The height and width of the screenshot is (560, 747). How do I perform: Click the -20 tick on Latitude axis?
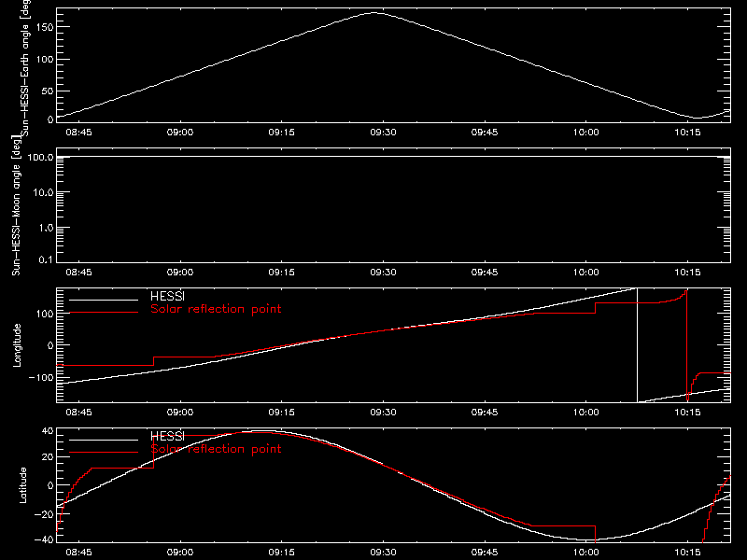pos(44,514)
